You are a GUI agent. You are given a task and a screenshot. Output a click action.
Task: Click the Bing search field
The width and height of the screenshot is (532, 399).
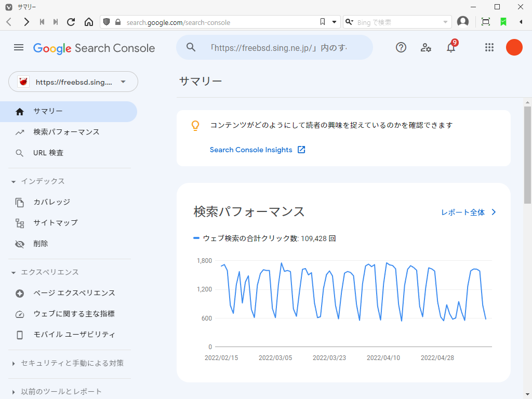point(398,22)
